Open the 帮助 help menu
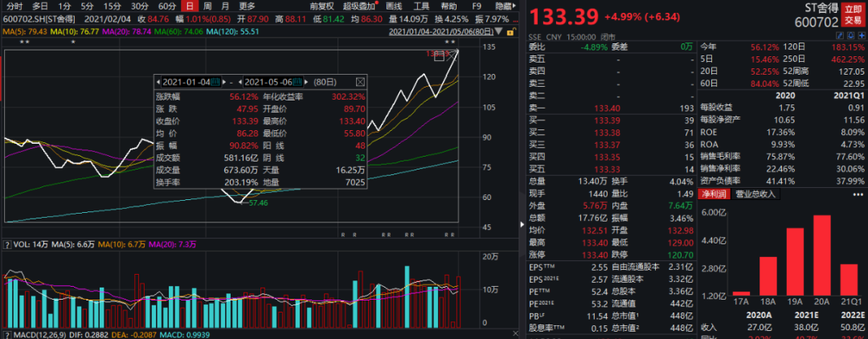 pos(449,6)
